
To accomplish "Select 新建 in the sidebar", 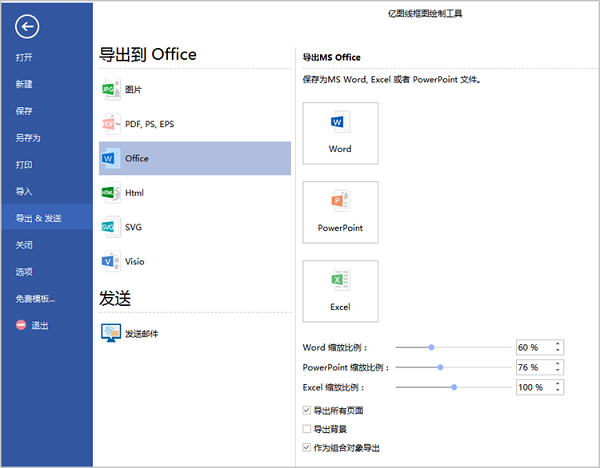I will (24, 84).
